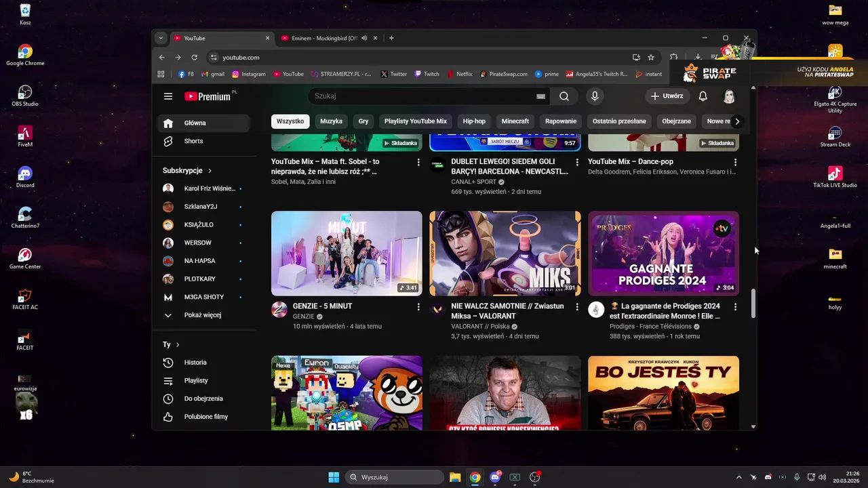The image size is (868, 488).
Task: Open the on-screen keyboard icon in search
Action: 540,96
